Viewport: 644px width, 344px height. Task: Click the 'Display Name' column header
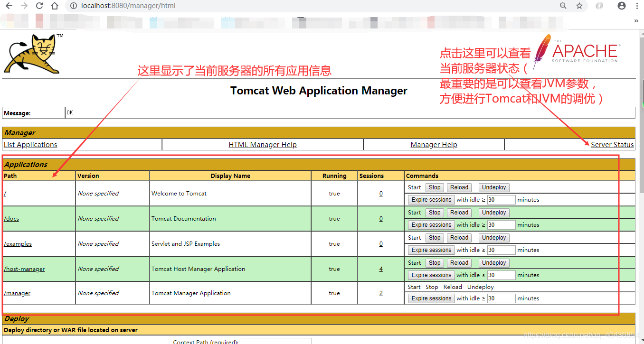point(230,176)
